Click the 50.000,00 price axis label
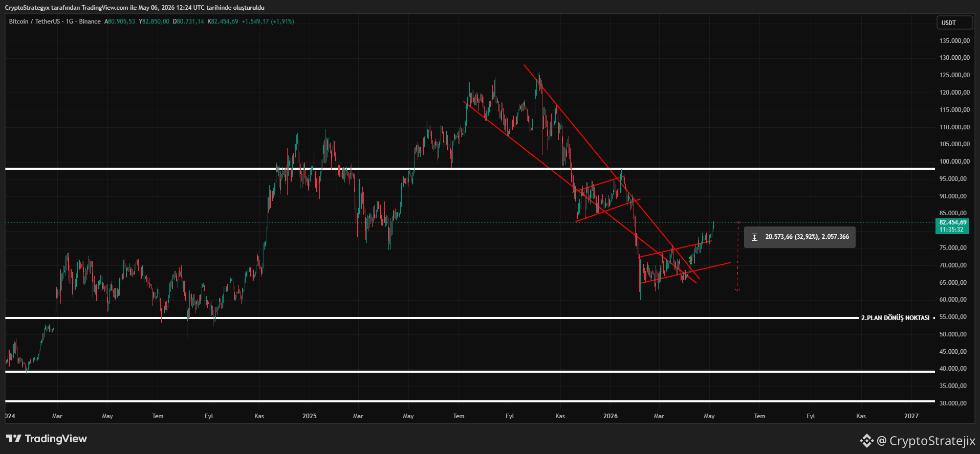 pos(953,334)
